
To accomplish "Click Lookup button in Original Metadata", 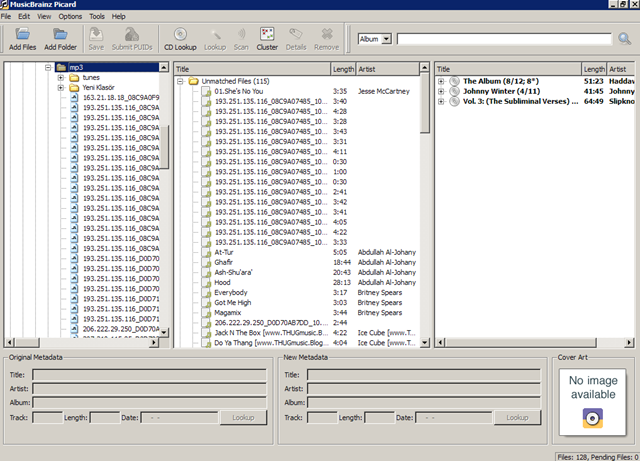I will click(243, 418).
